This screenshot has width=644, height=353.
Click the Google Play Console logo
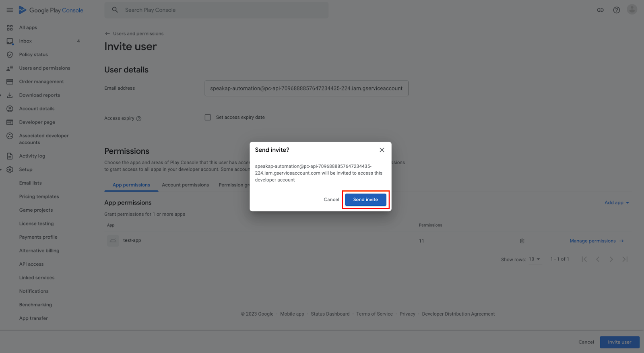pos(51,10)
